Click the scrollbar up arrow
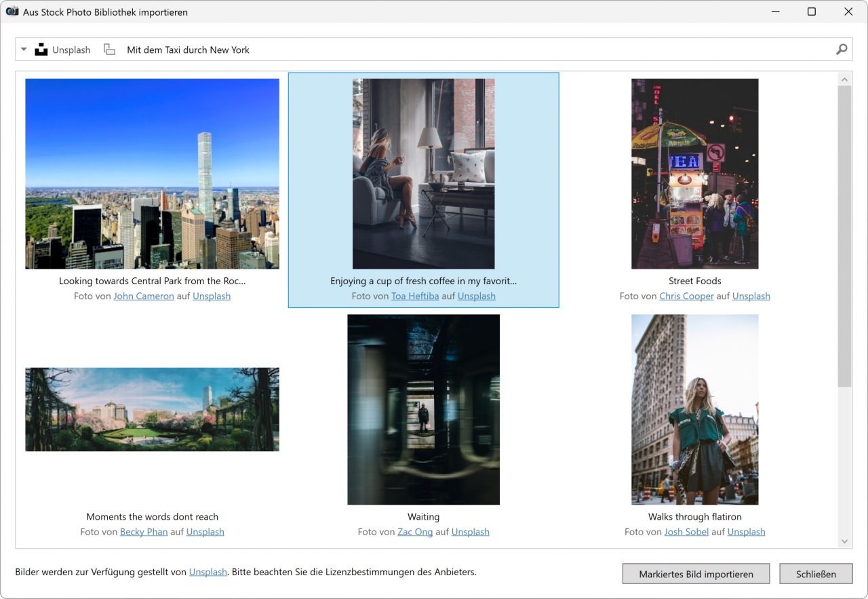The height and width of the screenshot is (599, 868). [x=844, y=80]
